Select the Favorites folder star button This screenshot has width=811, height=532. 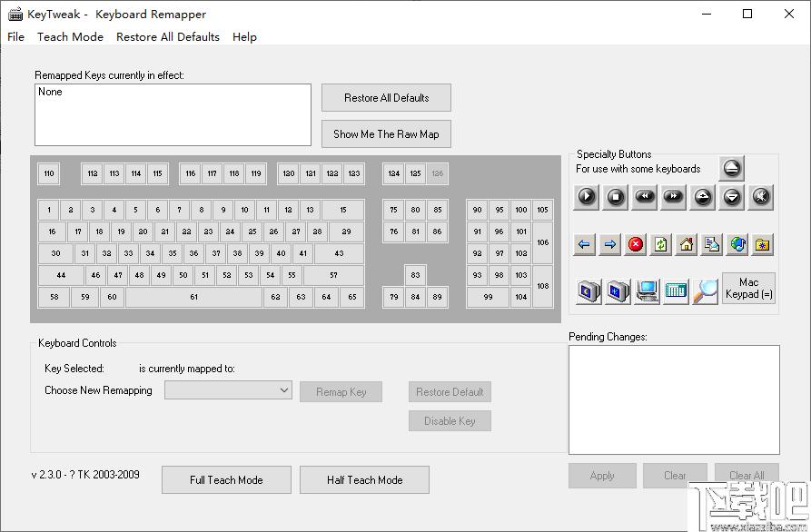[x=762, y=244]
